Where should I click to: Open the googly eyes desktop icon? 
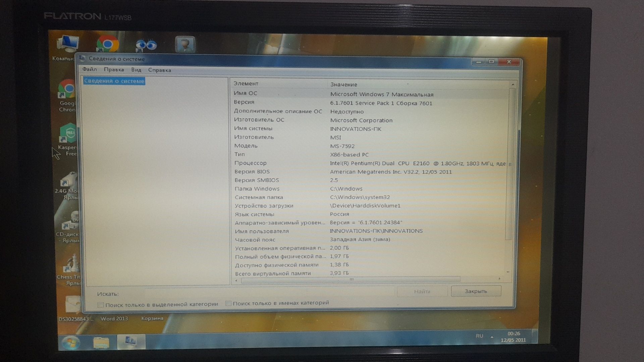[x=146, y=45]
